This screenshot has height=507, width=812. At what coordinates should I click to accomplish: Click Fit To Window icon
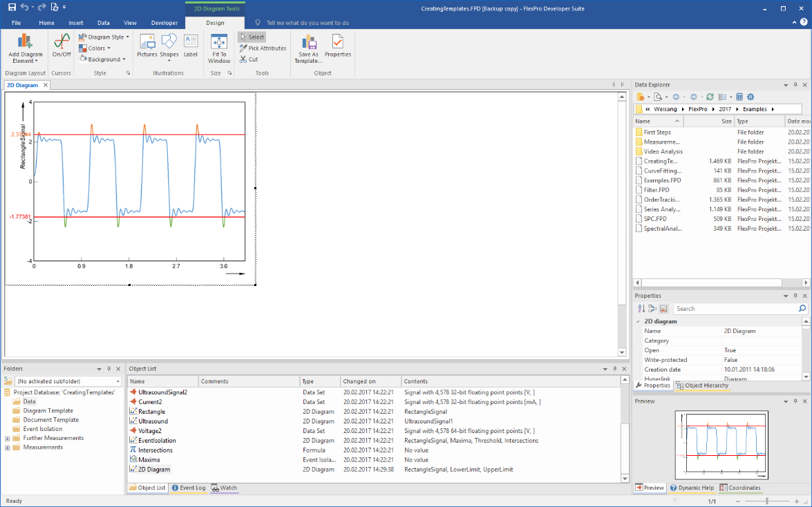[x=219, y=47]
